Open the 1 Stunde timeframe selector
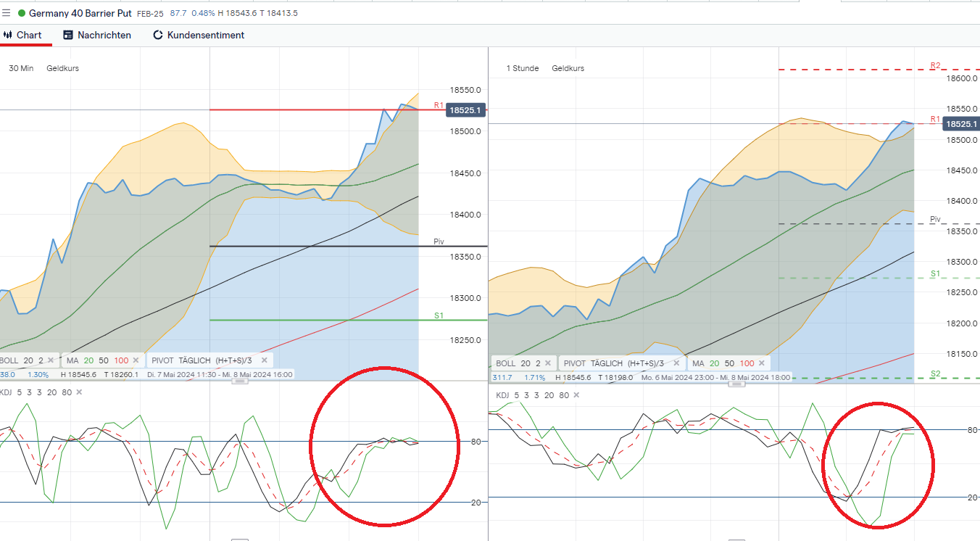Viewport: 980px width, 541px height. [x=523, y=68]
